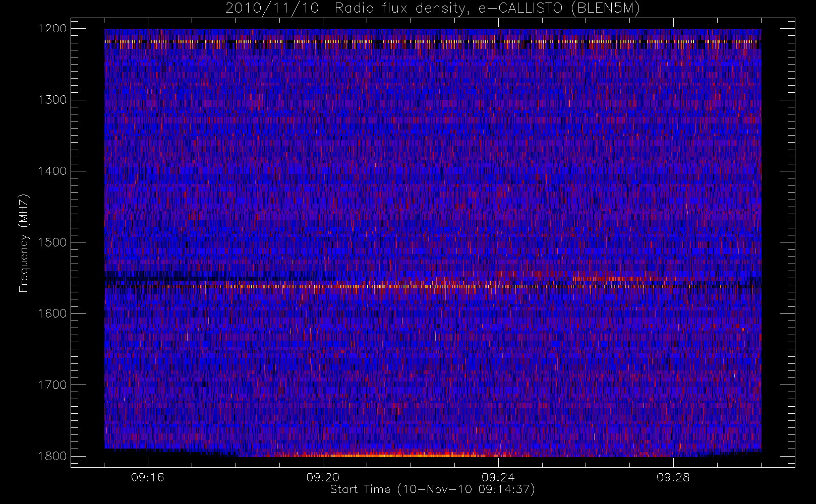Click the 1600 frequency tick label
The image size is (816, 504).
click(x=52, y=313)
